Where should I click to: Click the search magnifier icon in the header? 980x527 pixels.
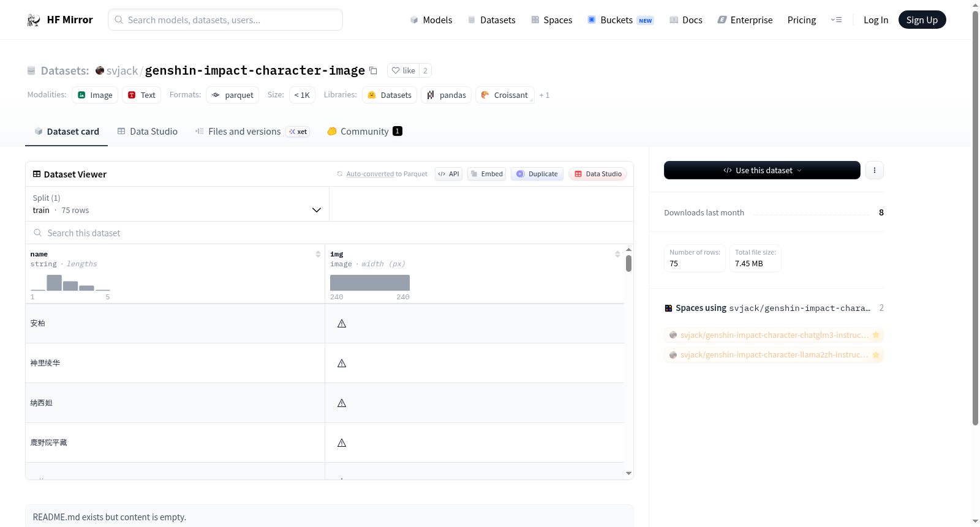(x=119, y=20)
